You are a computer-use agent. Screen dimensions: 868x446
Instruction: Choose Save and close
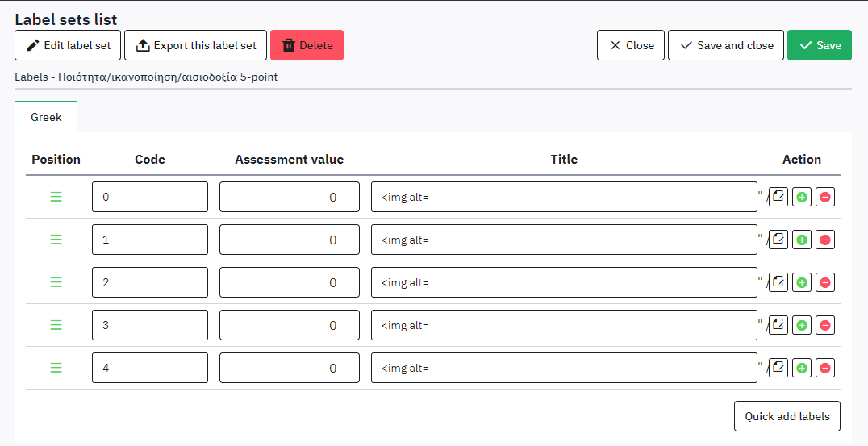coord(726,45)
